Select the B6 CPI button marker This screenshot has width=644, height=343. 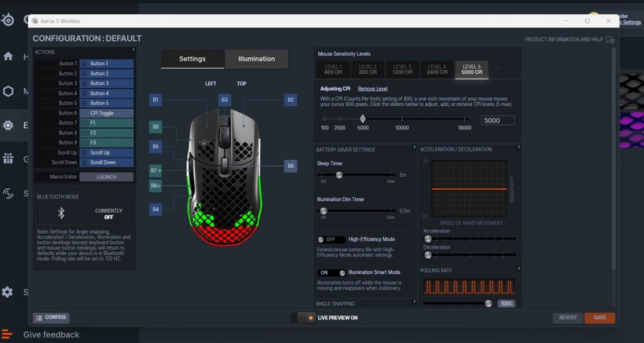tap(290, 166)
